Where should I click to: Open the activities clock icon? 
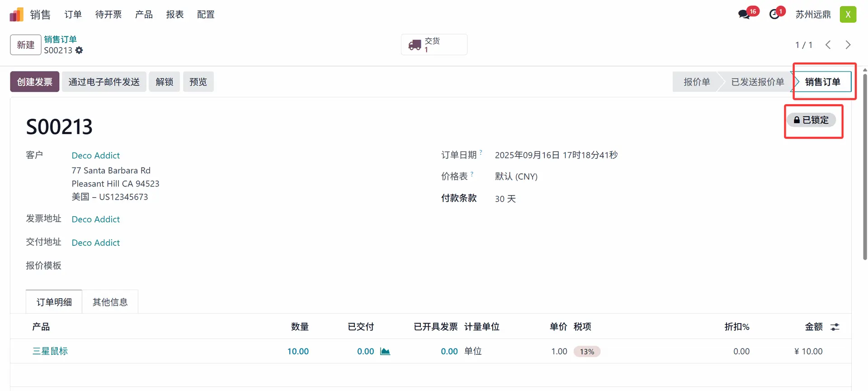[774, 14]
